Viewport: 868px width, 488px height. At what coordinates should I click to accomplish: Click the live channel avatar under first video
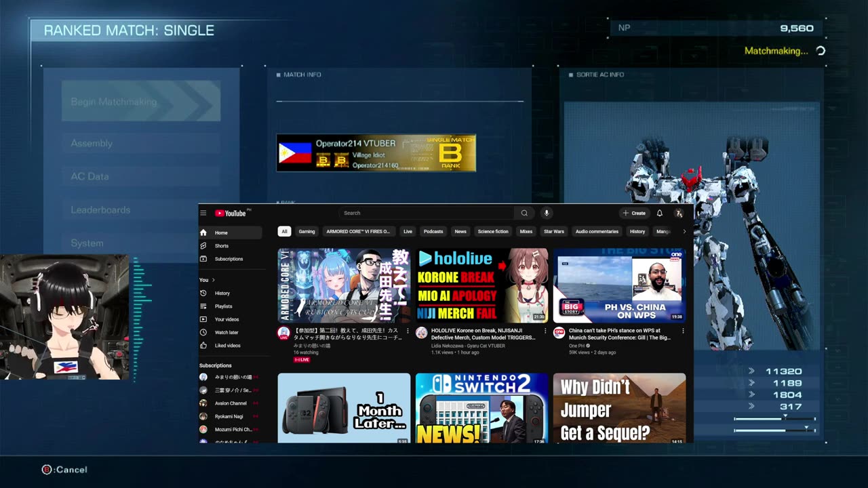point(283,333)
